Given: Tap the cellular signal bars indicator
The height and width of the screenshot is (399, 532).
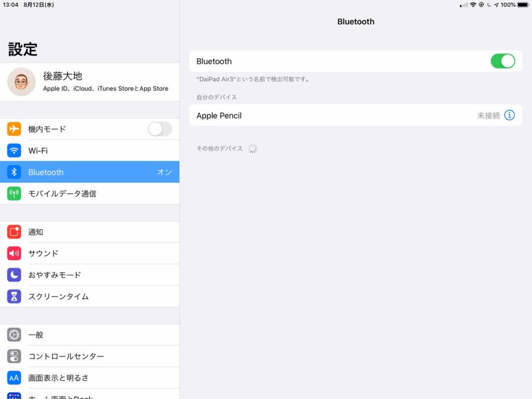Looking at the screenshot, I should click(463, 5).
